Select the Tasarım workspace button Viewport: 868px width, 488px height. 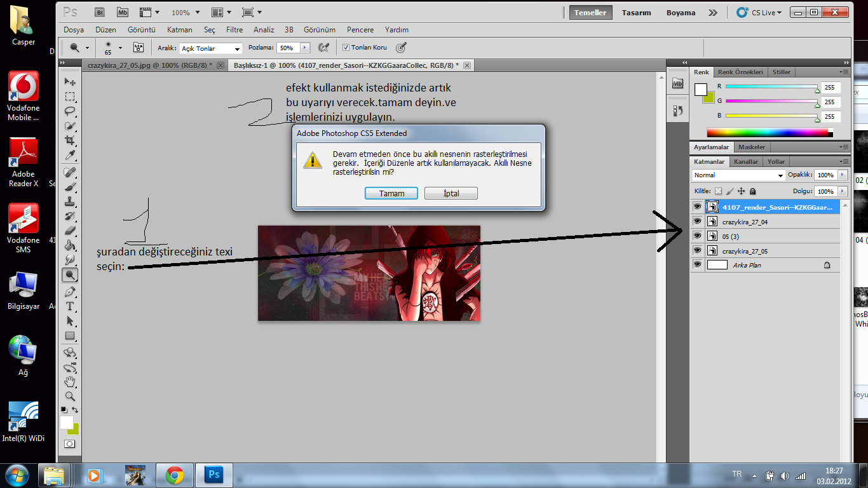click(636, 12)
